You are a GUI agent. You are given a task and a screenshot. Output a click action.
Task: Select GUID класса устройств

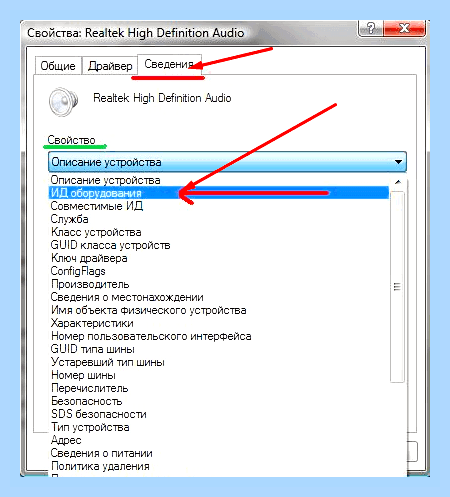[219, 245]
